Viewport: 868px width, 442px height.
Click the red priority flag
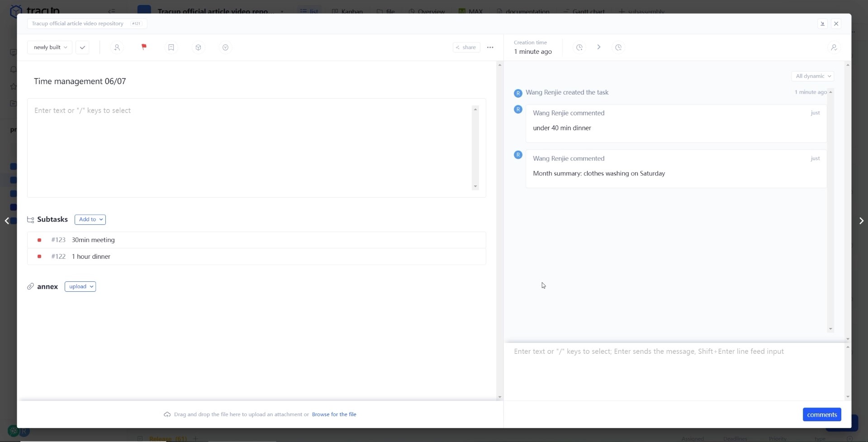coord(144,47)
